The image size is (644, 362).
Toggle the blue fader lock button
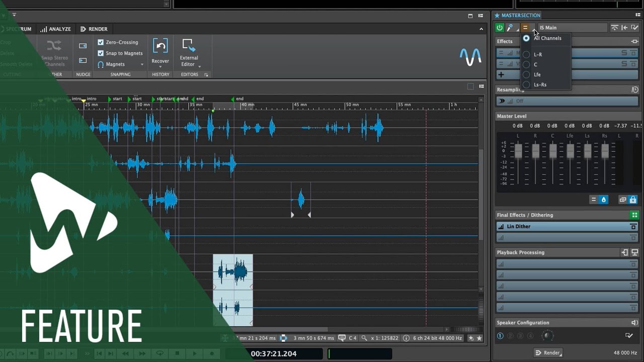tap(633, 200)
